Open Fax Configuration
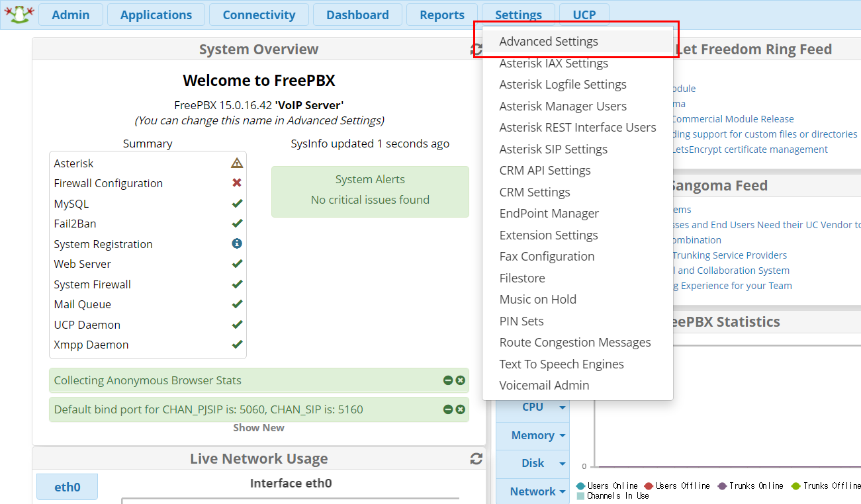This screenshot has width=861, height=504. 578,256
